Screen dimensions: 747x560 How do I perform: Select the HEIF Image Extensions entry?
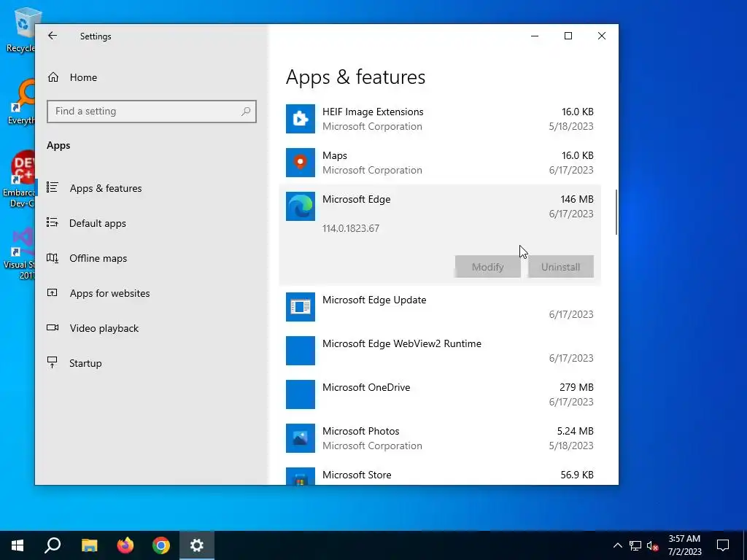[439, 119]
